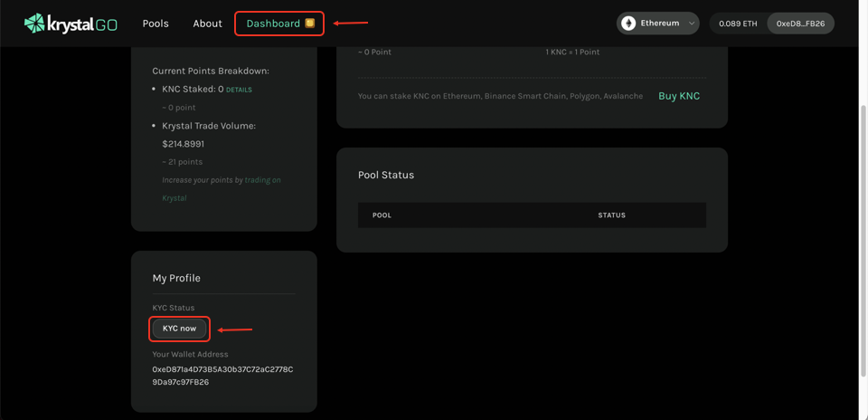The height and width of the screenshot is (420, 868).
Task: Go to the About page
Action: tap(207, 24)
